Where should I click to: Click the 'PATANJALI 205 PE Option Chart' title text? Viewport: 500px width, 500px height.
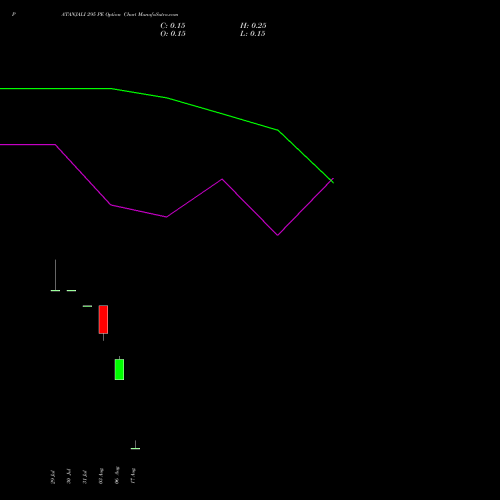(x=95, y=14)
